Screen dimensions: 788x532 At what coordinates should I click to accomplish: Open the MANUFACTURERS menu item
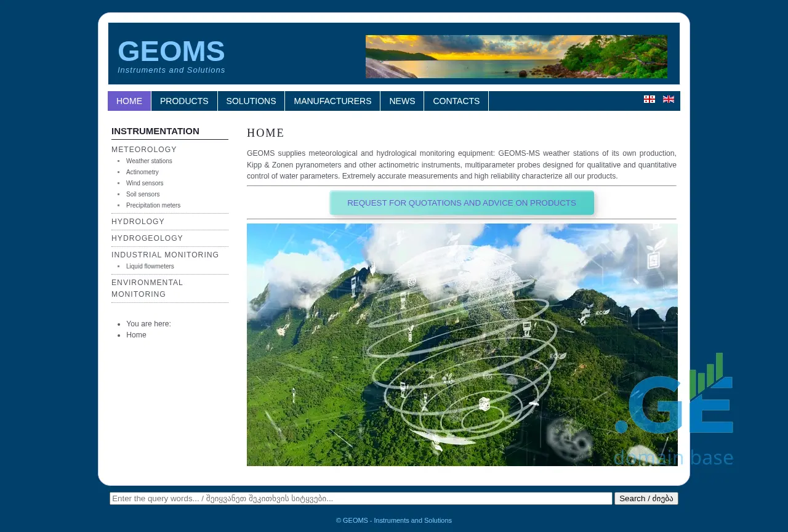coord(332,101)
